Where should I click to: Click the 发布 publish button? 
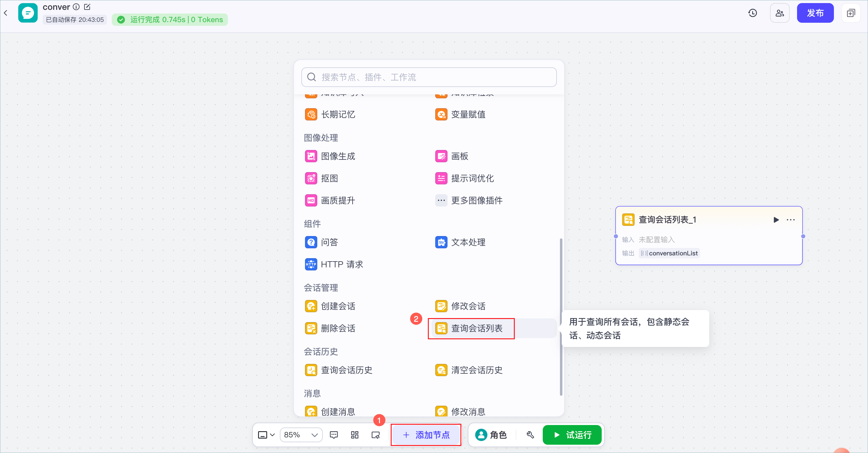pos(815,13)
